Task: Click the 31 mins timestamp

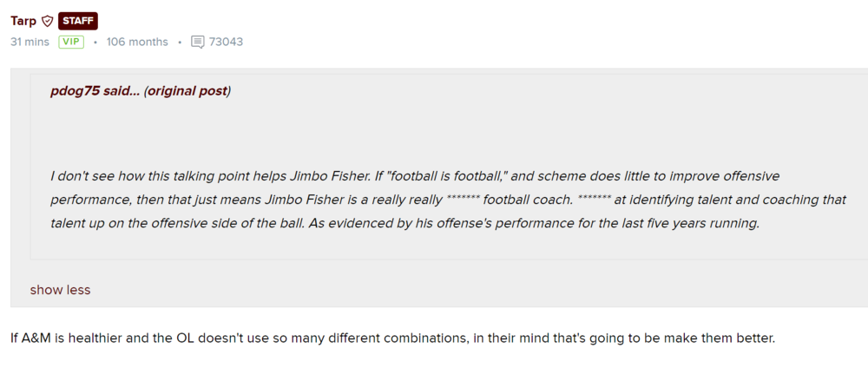Action: (x=30, y=42)
